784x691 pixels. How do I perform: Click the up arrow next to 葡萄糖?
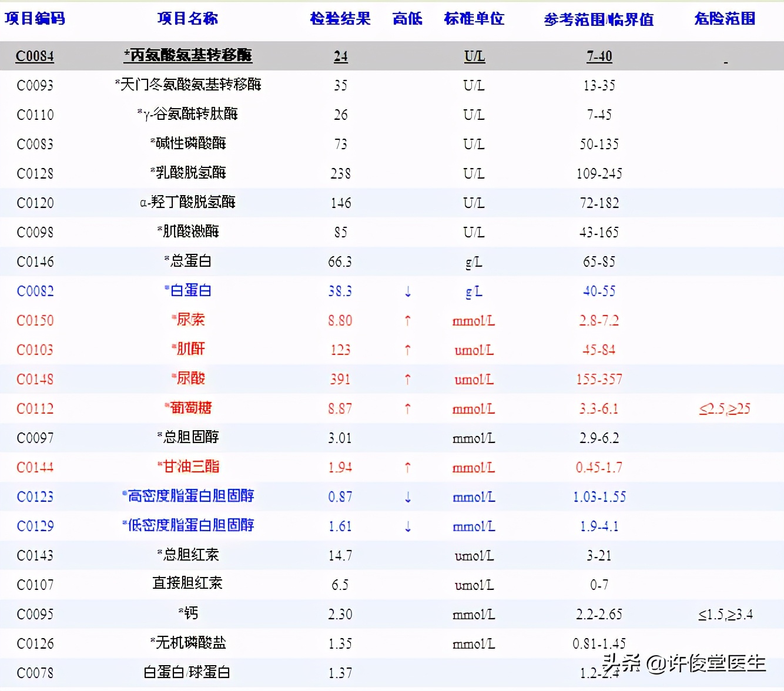tap(407, 408)
